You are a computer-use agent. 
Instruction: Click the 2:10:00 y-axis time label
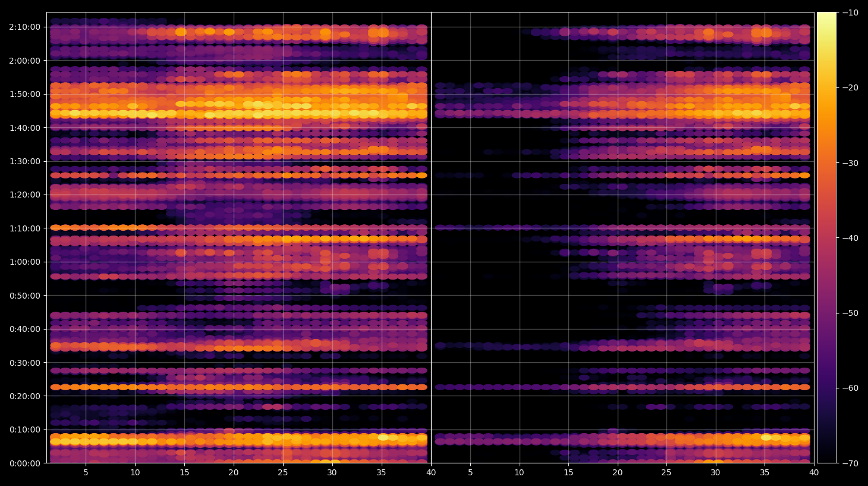pos(25,27)
